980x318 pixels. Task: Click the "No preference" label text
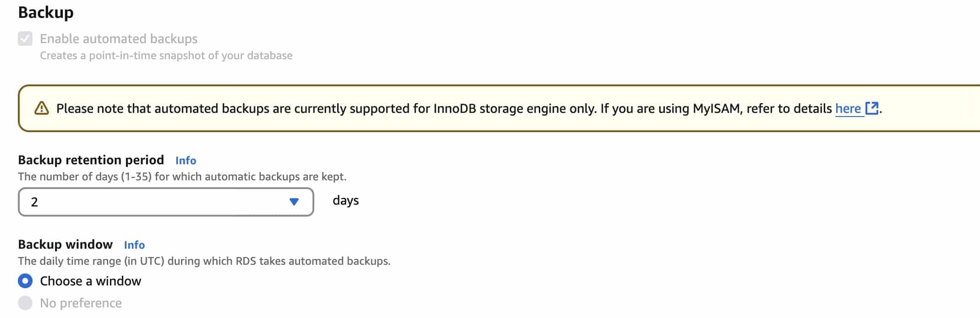[x=81, y=303]
